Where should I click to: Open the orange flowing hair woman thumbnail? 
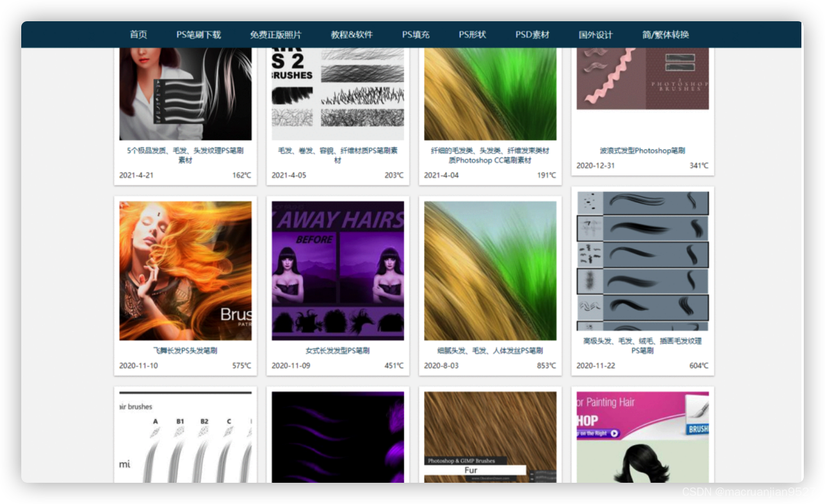tap(185, 271)
